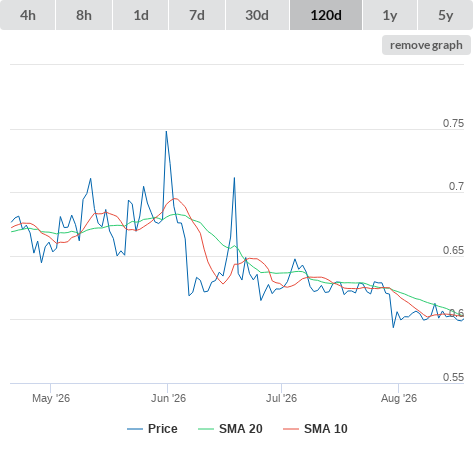
Task: Hide the SMA 20 legend series
Action: [x=241, y=429]
